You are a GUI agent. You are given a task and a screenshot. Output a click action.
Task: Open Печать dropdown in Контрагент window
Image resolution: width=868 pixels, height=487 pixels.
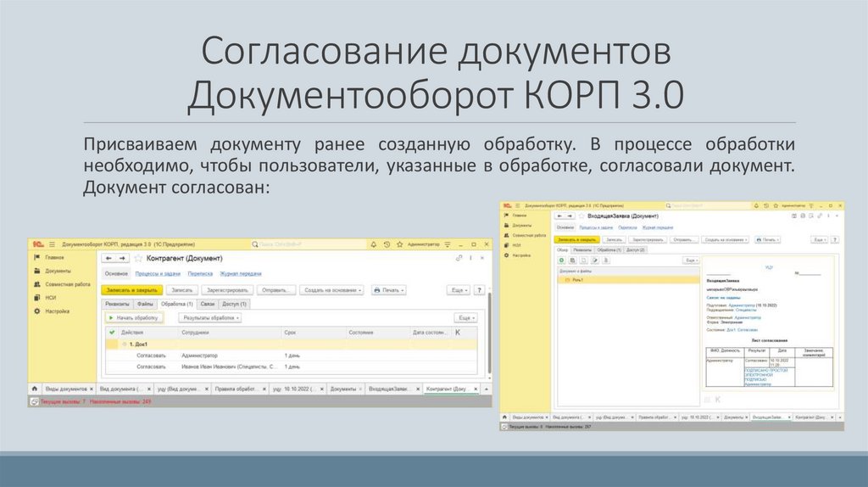[x=388, y=290]
